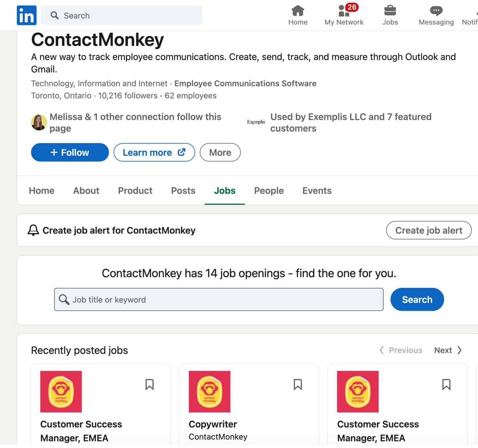Switch to the People tab
The image size is (478, 448).
point(269,191)
